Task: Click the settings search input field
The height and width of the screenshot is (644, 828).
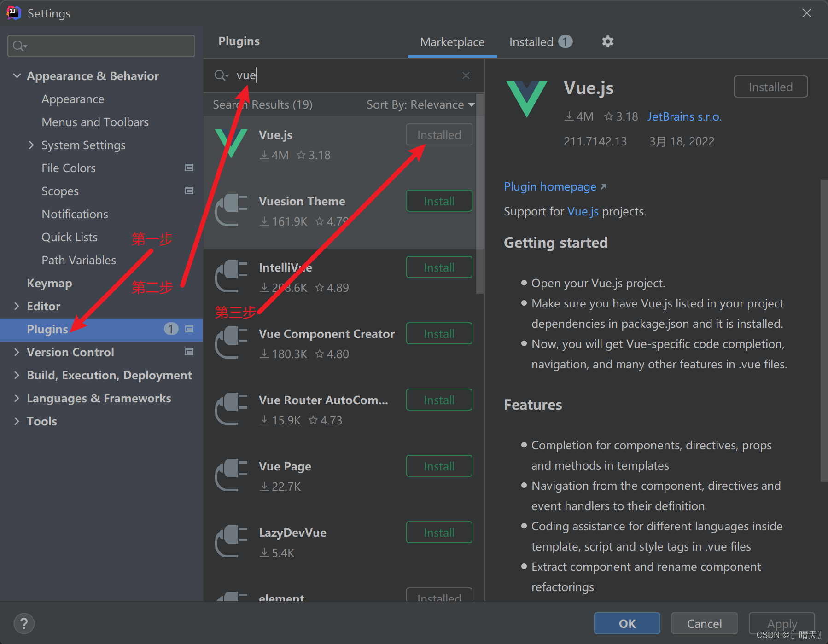Action: coord(101,46)
